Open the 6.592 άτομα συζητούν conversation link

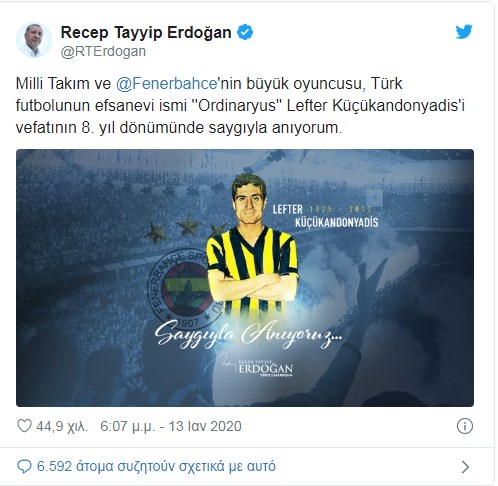pyautogui.click(x=156, y=466)
